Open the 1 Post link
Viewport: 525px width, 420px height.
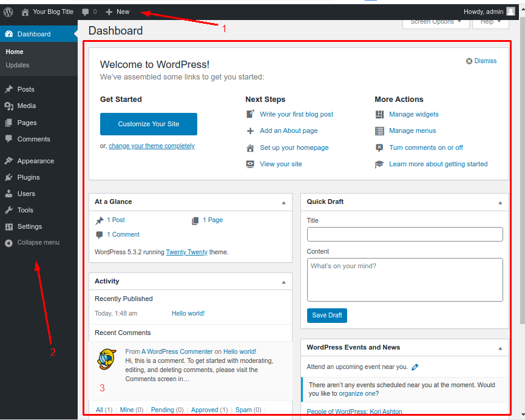coord(116,220)
